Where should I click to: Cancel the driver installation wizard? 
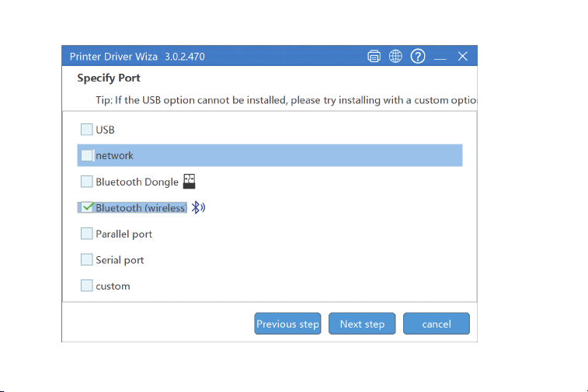tap(437, 324)
